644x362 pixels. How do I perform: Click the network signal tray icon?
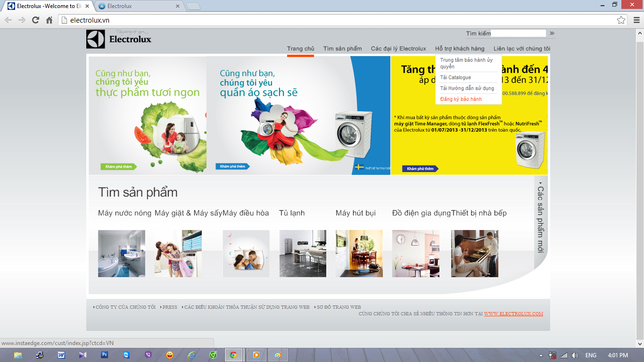click(563, 355)
